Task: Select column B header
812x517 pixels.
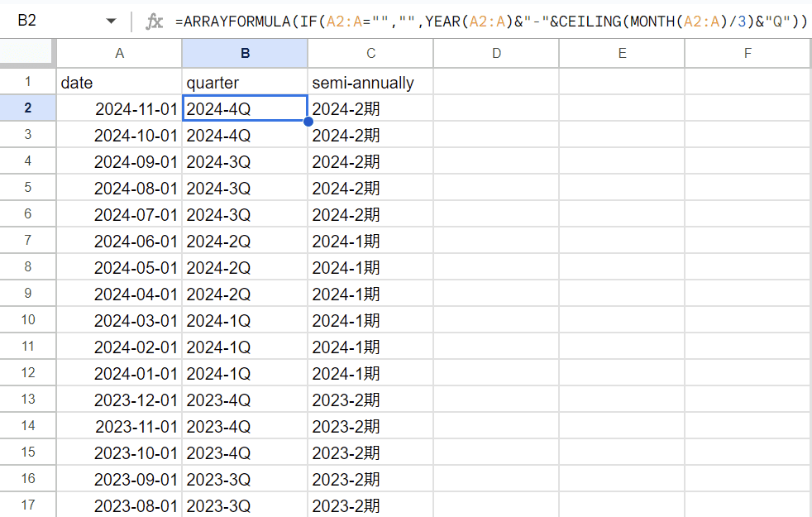Action: [245, 53]
